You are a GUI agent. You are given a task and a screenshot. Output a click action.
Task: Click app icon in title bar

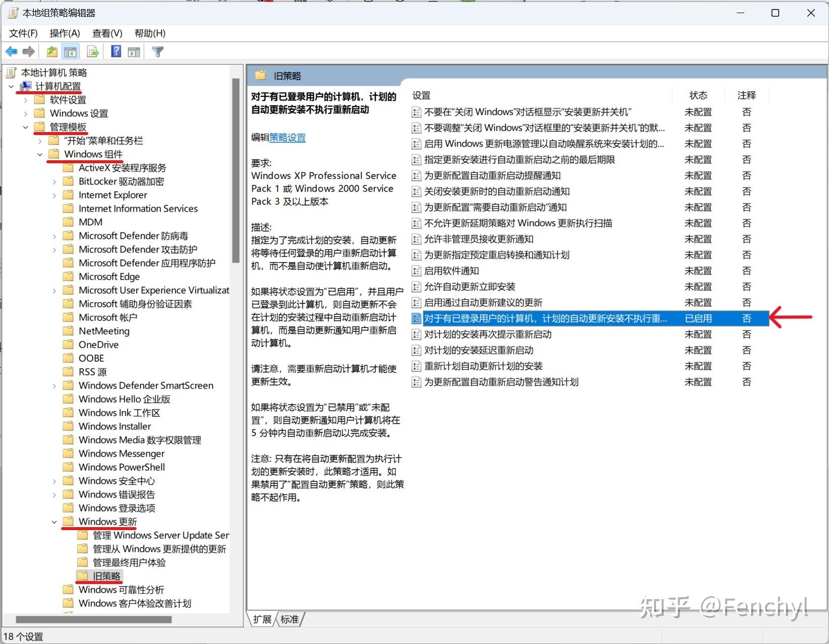[x=13, y=13]
